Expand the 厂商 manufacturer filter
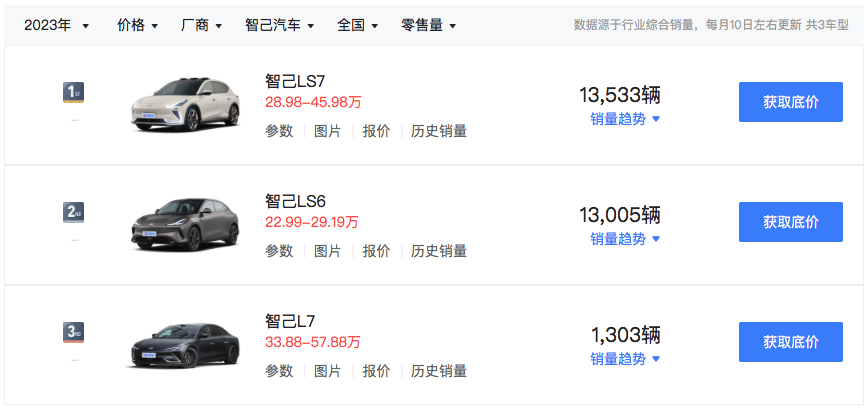Image resolution: width=867 pixels, height=409 pixels. pyautogui.click(x=203, y=25)
